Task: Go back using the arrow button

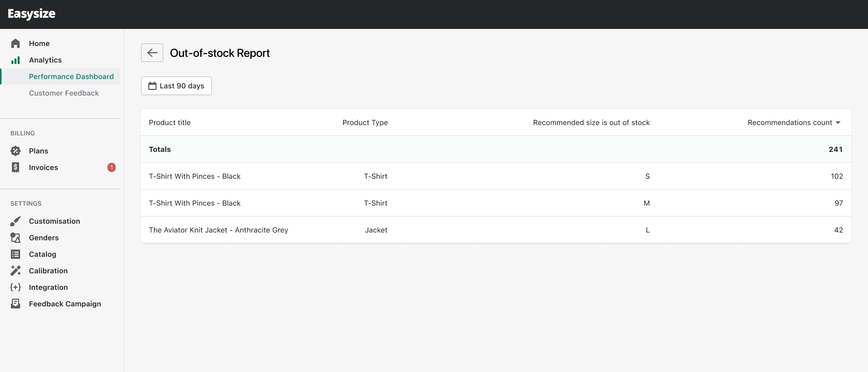Action: [x=152, y=53]
